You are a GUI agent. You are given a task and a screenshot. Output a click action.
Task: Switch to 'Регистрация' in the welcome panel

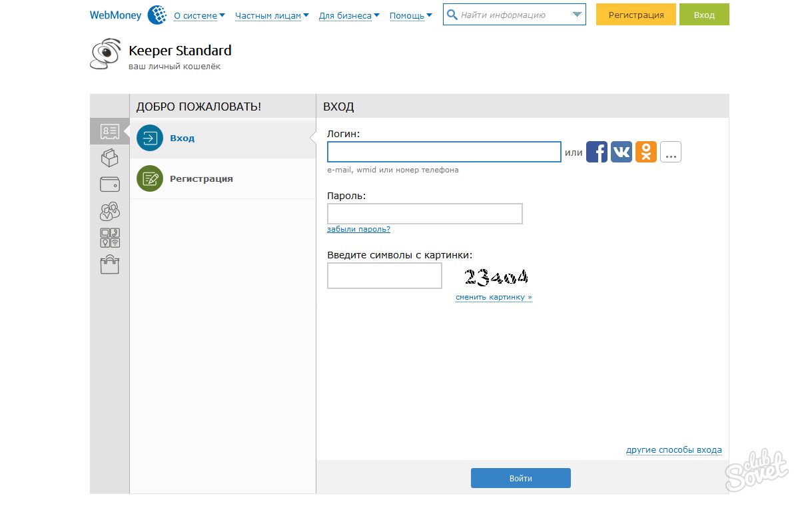point(201,179)
